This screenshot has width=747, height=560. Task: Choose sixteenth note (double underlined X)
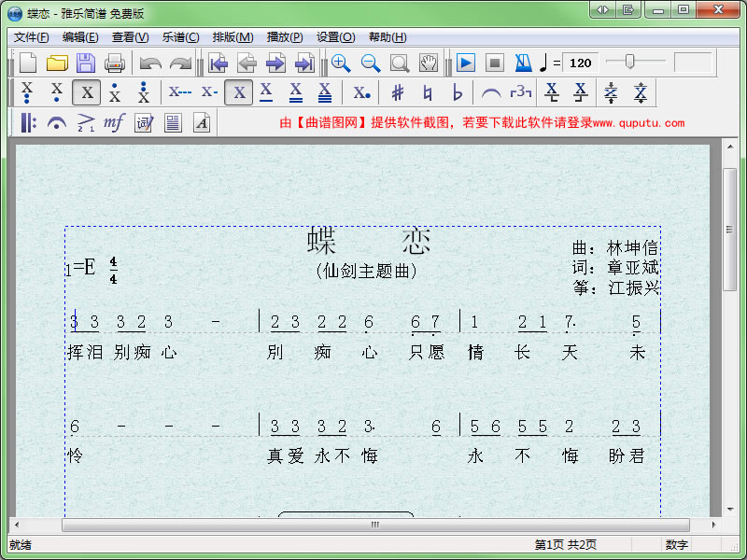click(296, 92)
